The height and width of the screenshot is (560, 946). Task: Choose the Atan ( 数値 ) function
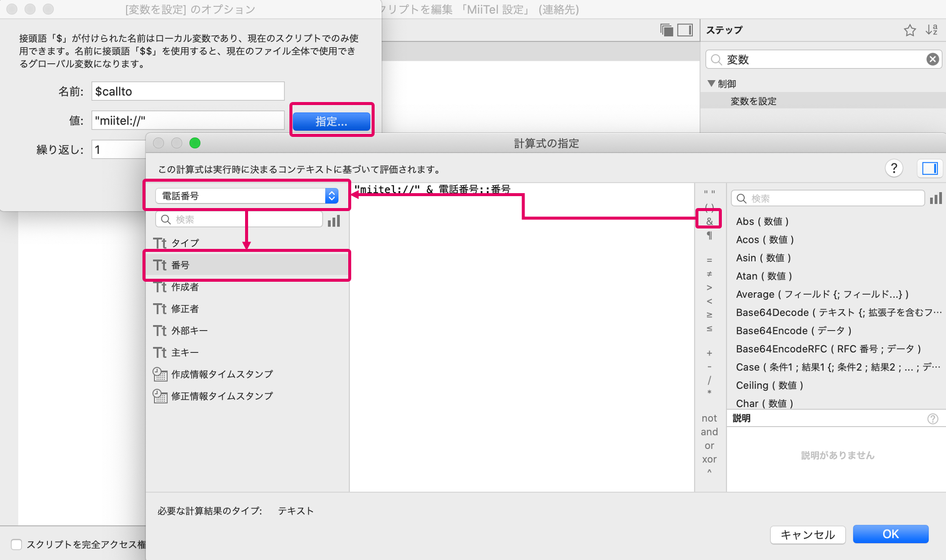(764, 276)
